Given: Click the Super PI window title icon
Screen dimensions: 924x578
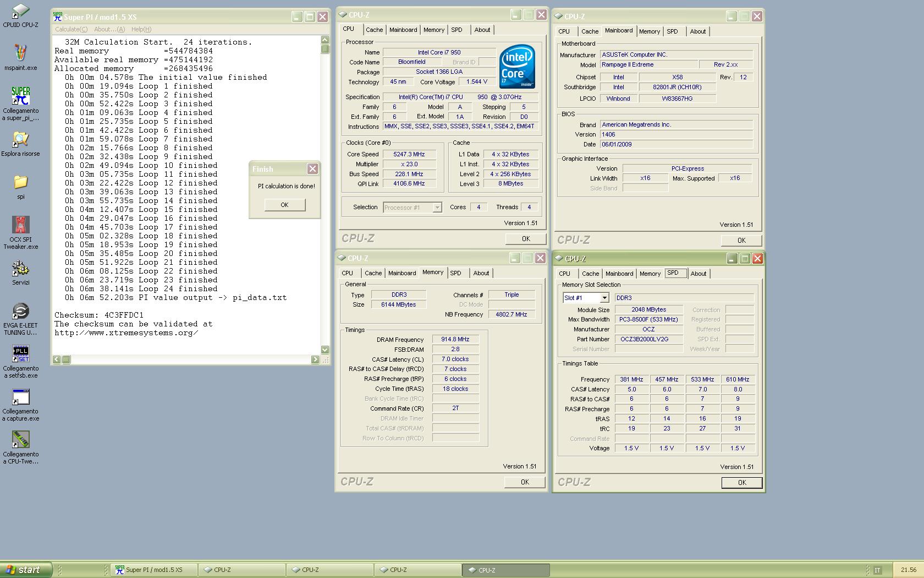Looking at the screenshot, I should [57, 17].
